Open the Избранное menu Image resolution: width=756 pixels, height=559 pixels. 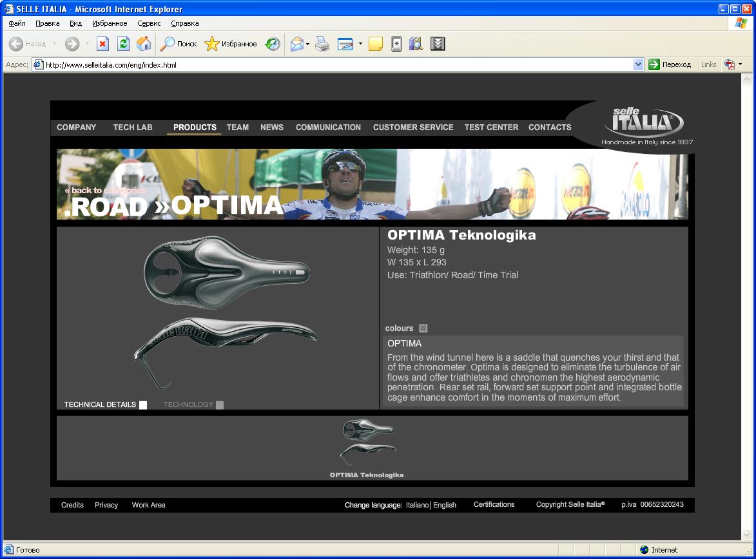[x=110, y=23]
